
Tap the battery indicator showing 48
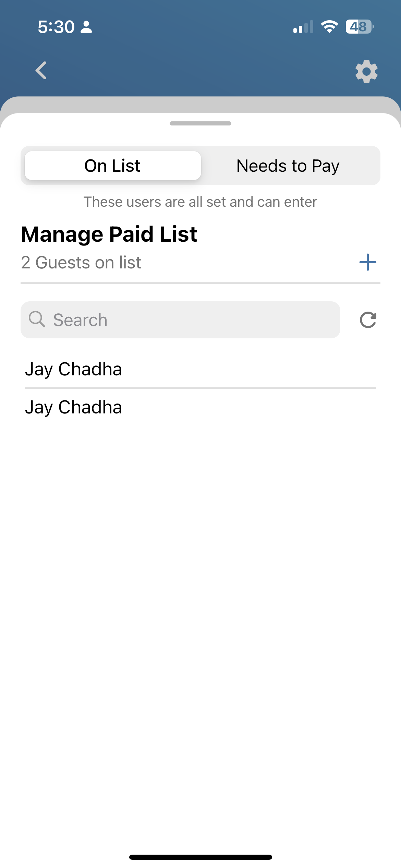point(360,26)
